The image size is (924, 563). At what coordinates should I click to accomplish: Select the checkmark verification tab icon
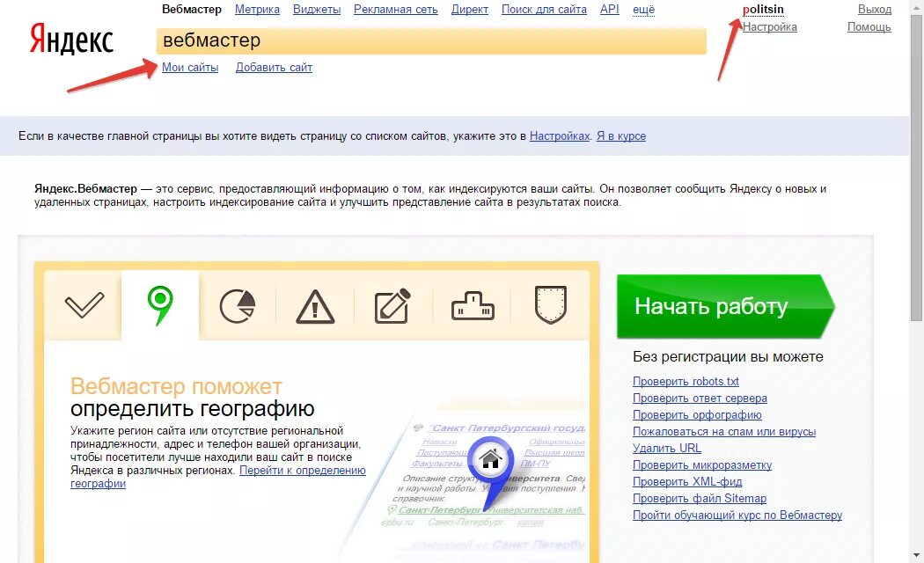click(84, 305)
